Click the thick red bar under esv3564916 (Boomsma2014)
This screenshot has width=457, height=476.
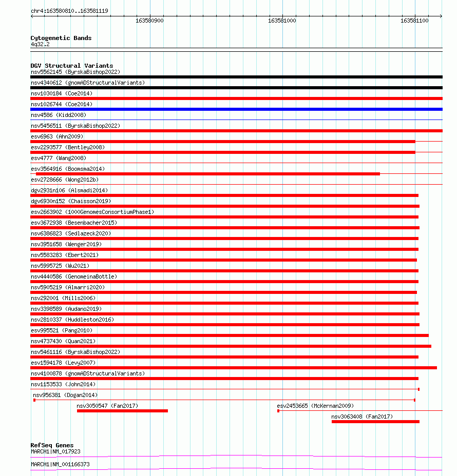coord(208,174)
